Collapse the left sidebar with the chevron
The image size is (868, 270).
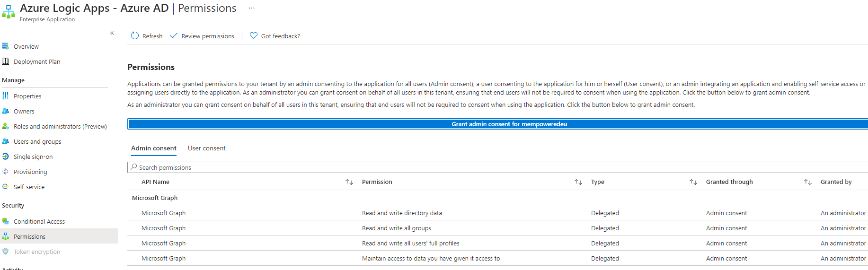[112, 33]
